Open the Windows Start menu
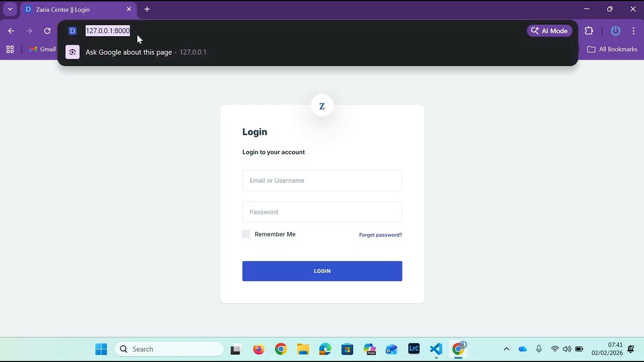The width and height of the screenshot is (644, 362). 101,349
